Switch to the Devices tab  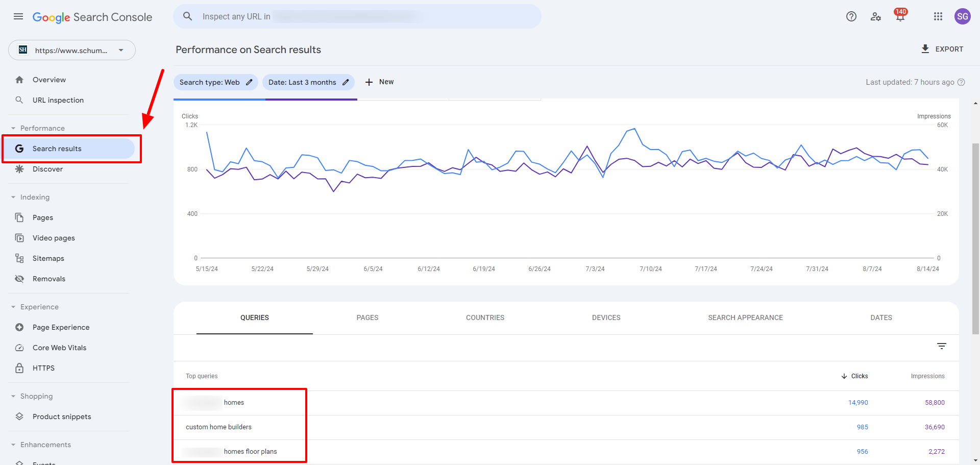(x=606, y=317)
